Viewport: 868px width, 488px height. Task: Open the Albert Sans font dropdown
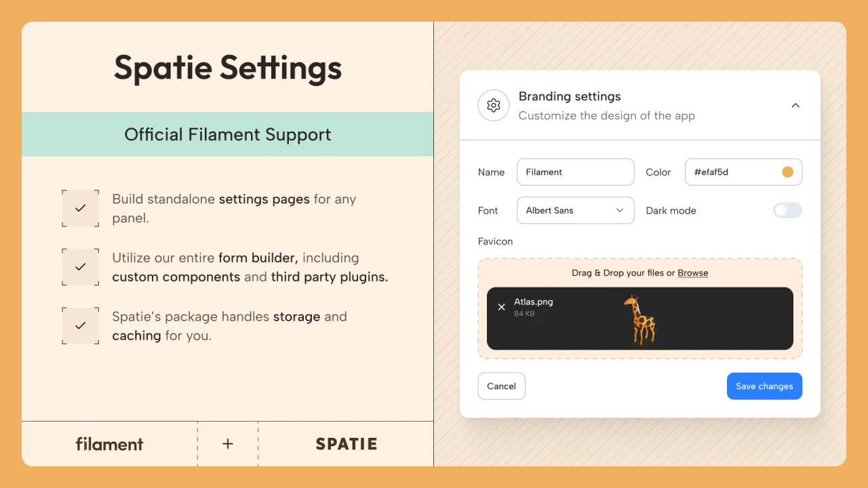(575, 210)
